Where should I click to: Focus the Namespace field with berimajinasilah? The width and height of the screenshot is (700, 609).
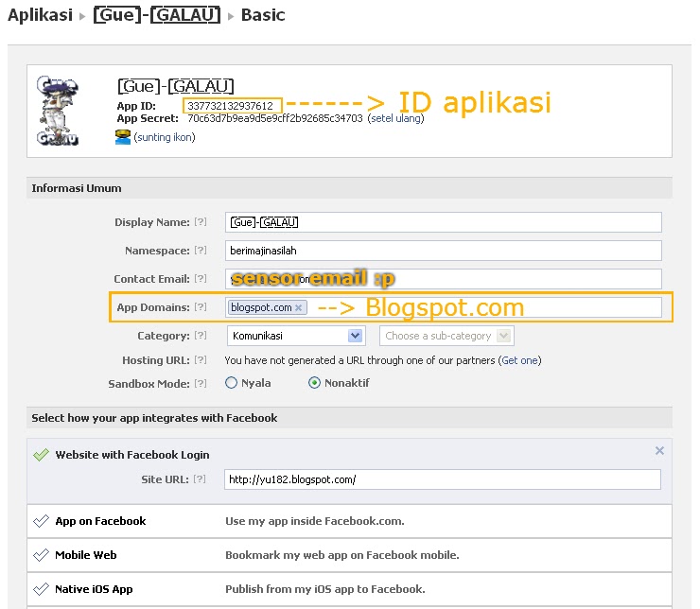point(444,251)
